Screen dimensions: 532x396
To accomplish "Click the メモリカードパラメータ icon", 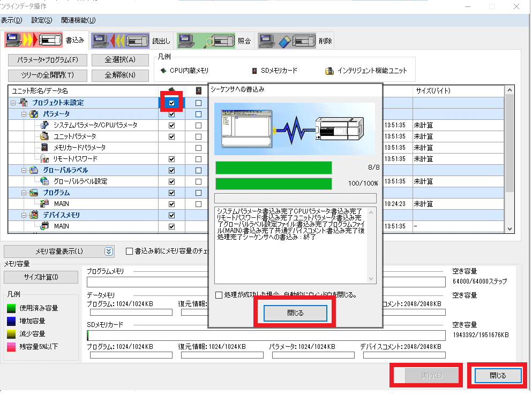I will pos(44,147).
